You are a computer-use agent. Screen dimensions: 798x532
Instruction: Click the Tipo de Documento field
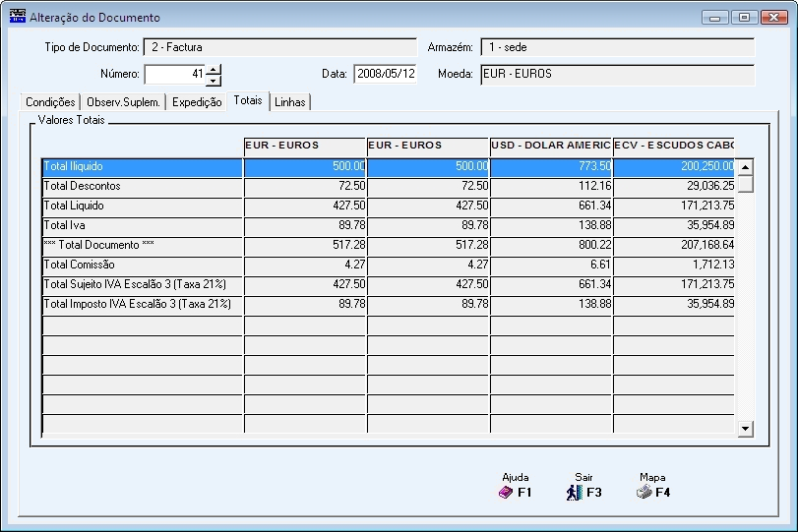click(279, 47)
